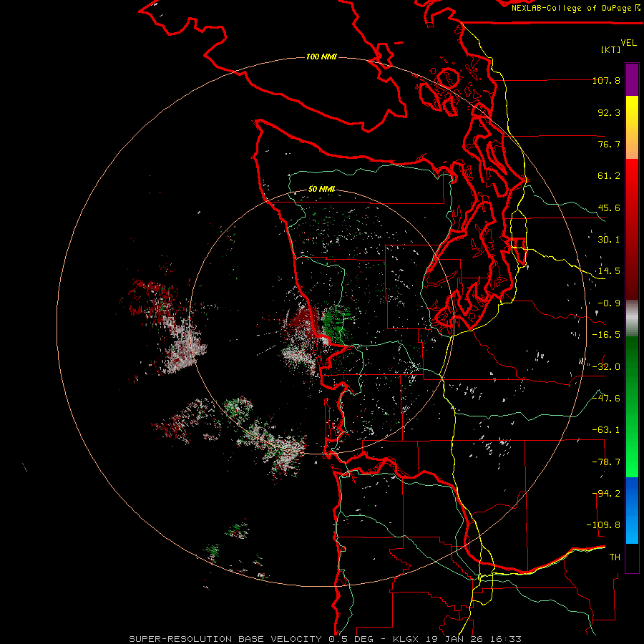Image resolution: width=644 pixels, height=644 pixels.
Task: Pick the green segment of the color bar
Action: [x=632, y=406]
